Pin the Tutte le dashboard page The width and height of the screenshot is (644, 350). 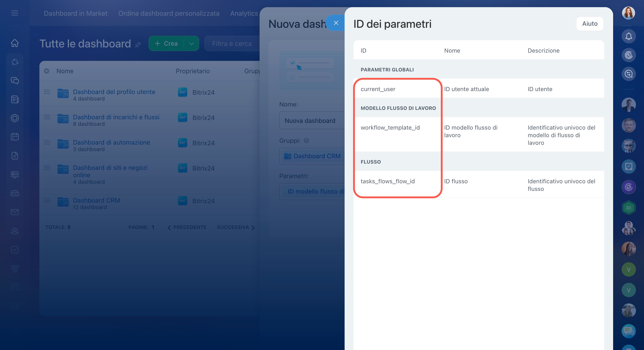click(x=138, y=45)
